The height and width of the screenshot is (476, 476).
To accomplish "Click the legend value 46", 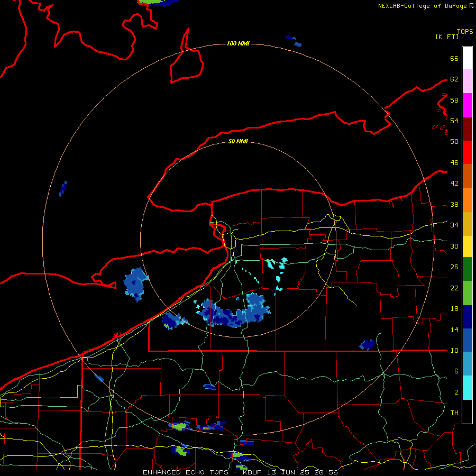I will click(x=454, y=162).
